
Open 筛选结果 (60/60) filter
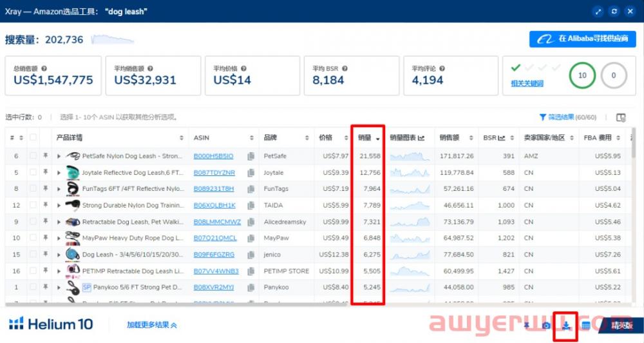tap(567, 117)
